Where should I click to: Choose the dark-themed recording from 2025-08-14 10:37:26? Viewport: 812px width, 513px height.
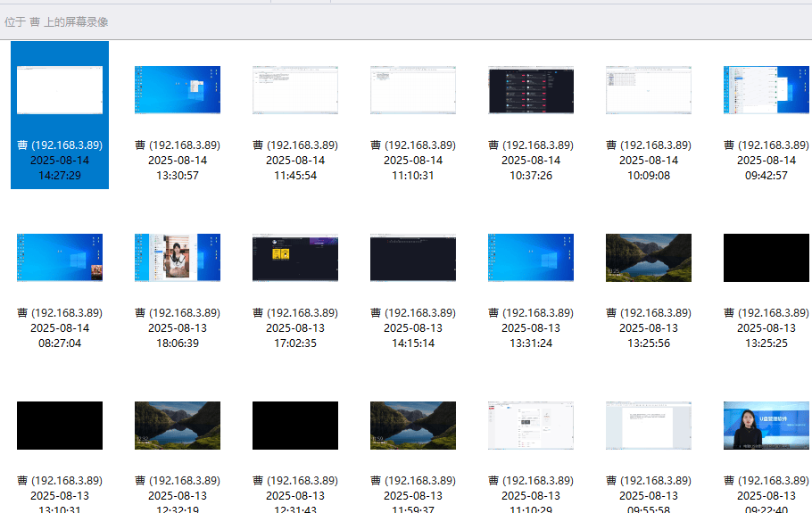point(531,90)
